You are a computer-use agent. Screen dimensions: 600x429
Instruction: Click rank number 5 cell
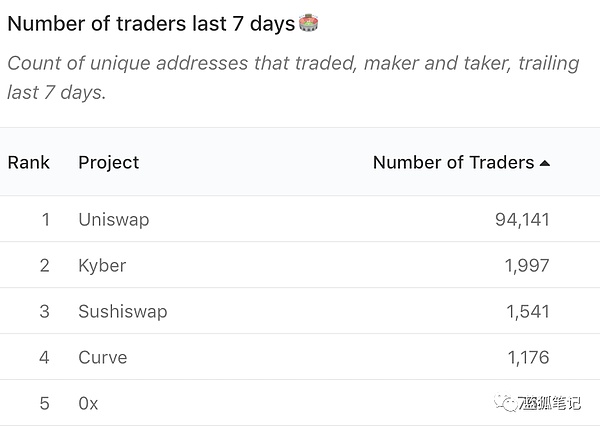point(44,403)
